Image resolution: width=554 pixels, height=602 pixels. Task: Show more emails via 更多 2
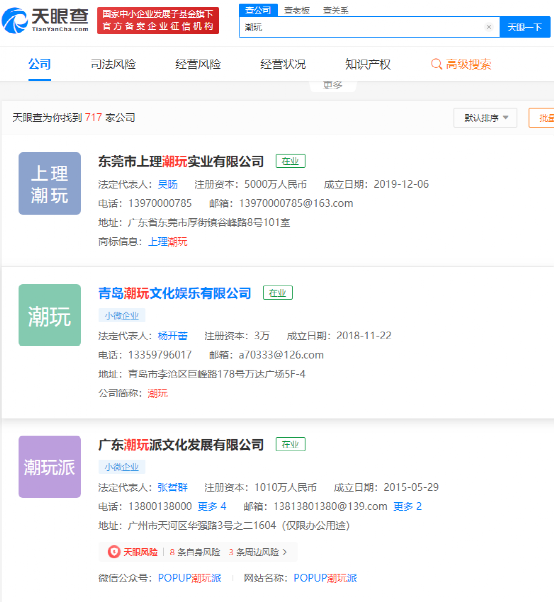[407, 506]
